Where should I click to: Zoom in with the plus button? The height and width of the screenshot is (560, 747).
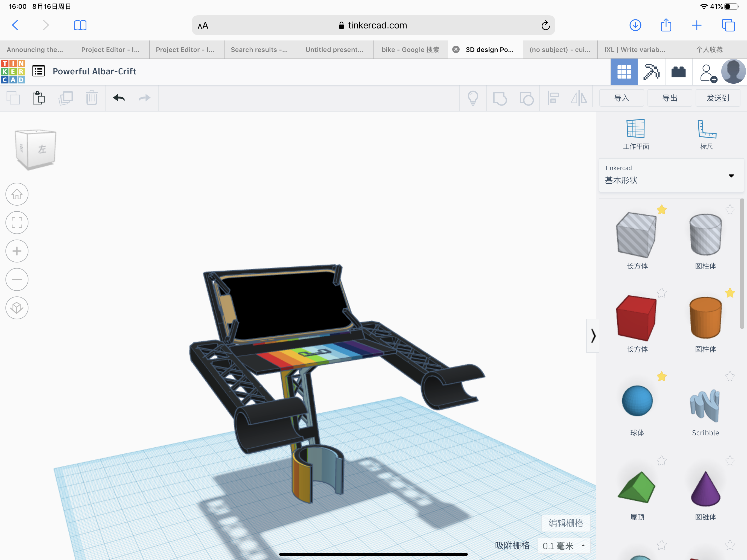17,251
